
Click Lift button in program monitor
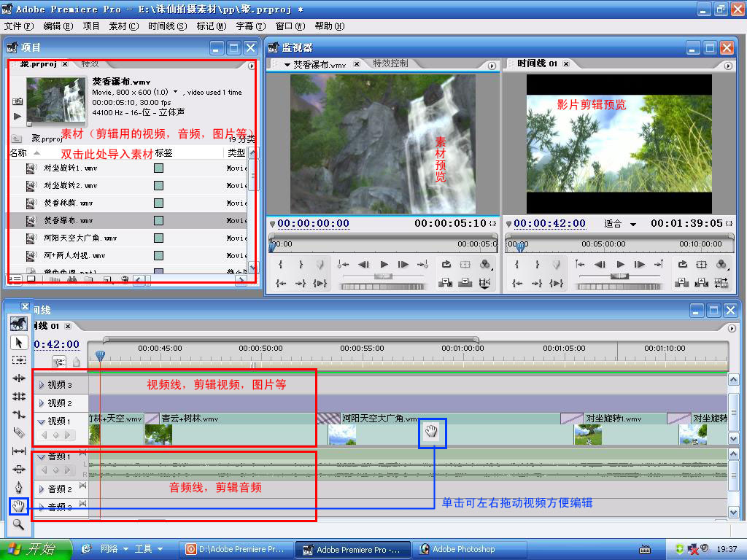tap(682, 284)
